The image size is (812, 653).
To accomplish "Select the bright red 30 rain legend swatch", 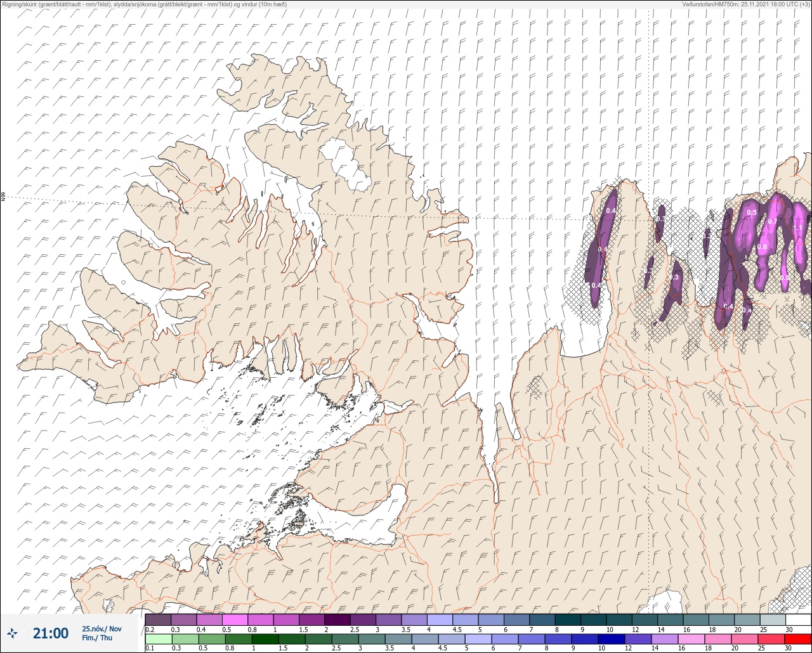I will [x=798, y=639].
